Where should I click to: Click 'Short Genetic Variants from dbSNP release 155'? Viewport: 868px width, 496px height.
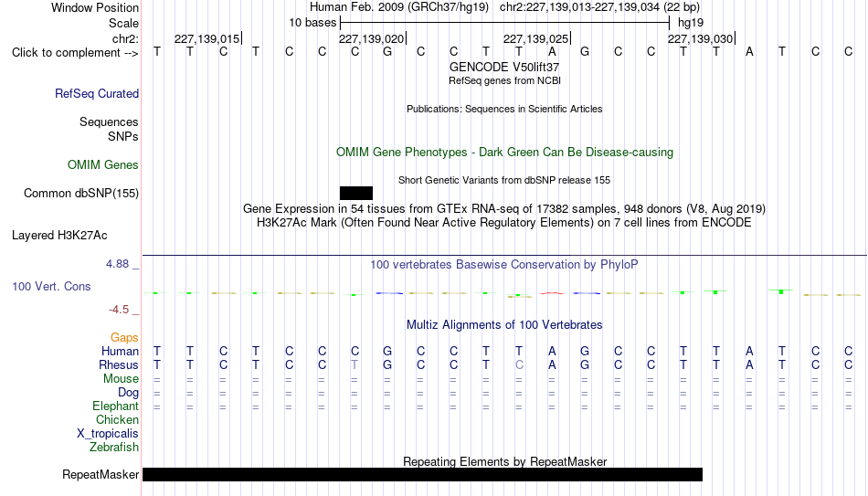[504, 180]
